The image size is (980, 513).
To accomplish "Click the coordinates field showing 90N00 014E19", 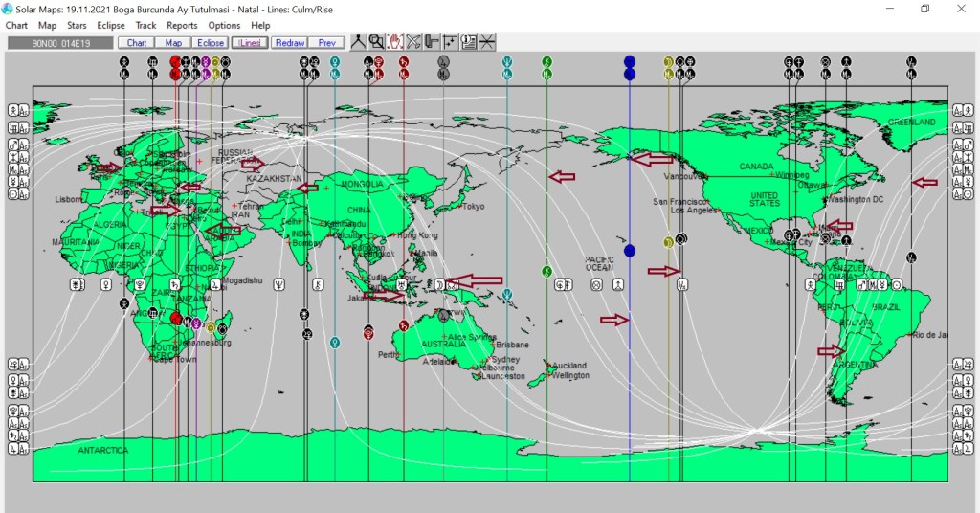I will click(x=59, y=43).
